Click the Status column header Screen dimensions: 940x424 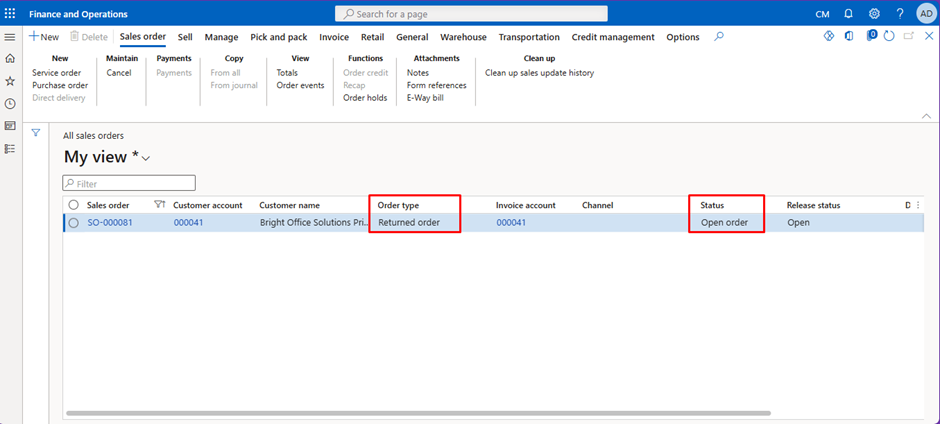coord(712,205)
